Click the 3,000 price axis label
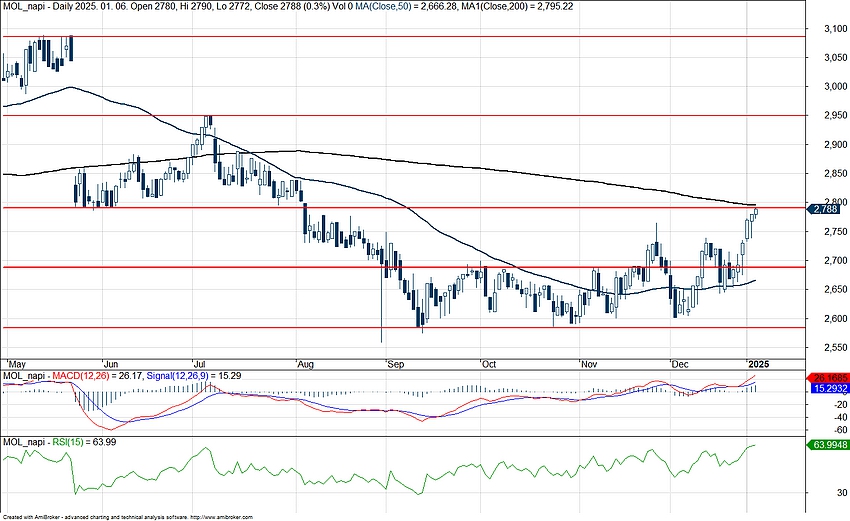Viewport: 850px width, 521px height. click(x=835, y=86)
